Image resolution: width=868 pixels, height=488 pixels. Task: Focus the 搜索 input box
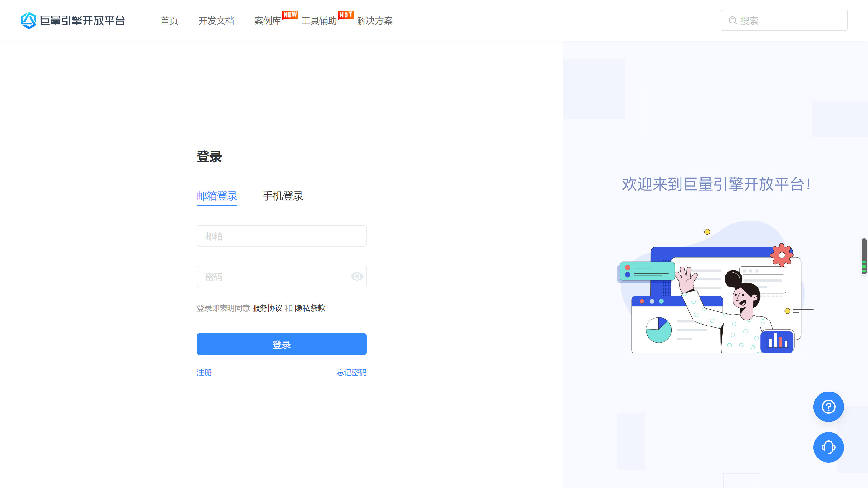pyautogui.click(x=784, y=21)
